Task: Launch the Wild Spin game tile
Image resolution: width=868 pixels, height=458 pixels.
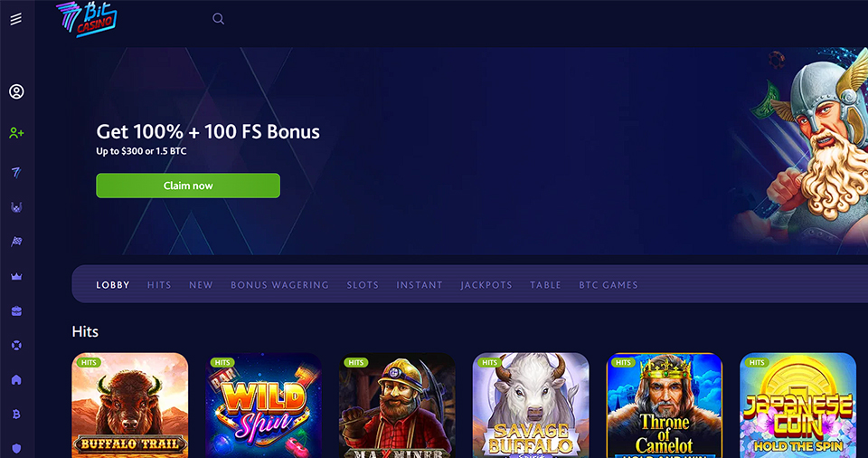Action: [x=263, y=406]
